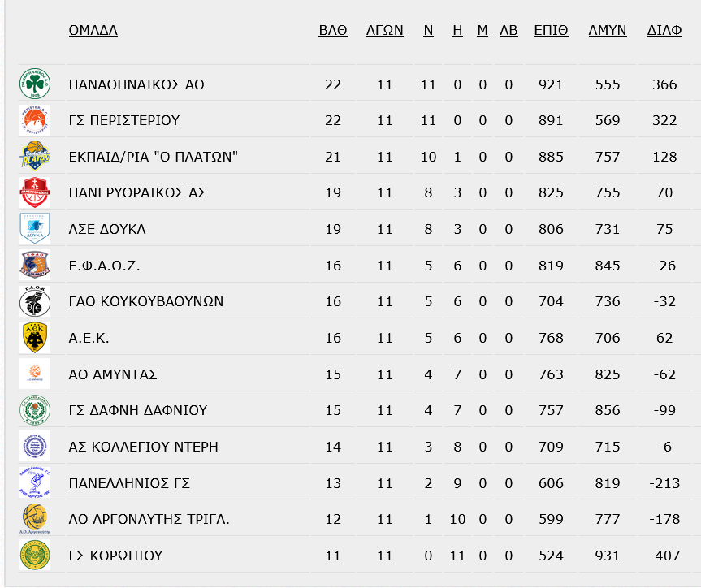Screen dimensions: 701x588
Task: Click the ΑΣΕ Δούκα crest logo
Action: click(x=35, y=229)
